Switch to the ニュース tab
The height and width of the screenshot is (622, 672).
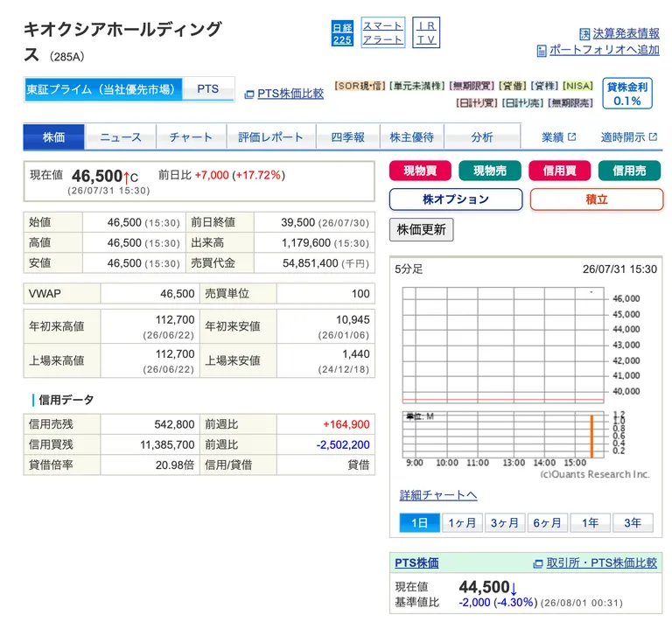[121, 137]
